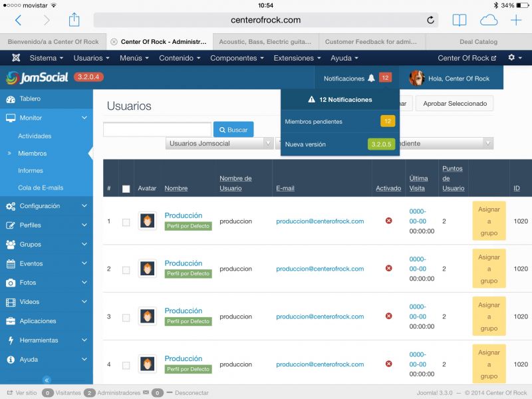Click the Eventos calendar icon
The height and width of the screenshot is (399, 532).
point(11,263)
